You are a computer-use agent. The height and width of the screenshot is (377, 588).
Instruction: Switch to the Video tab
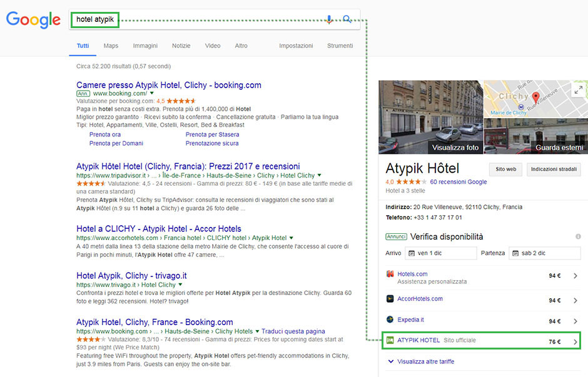tap(213, 46)
